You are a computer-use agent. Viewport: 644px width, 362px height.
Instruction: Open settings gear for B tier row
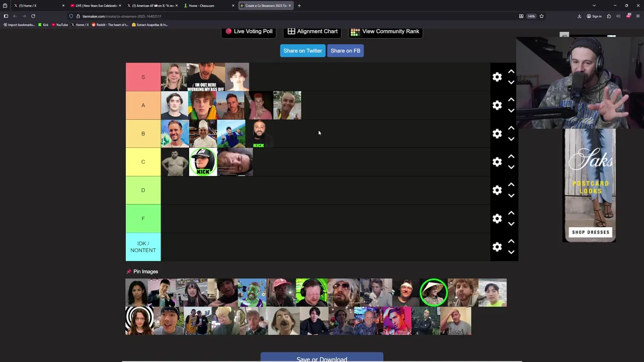tap(497, 134)
